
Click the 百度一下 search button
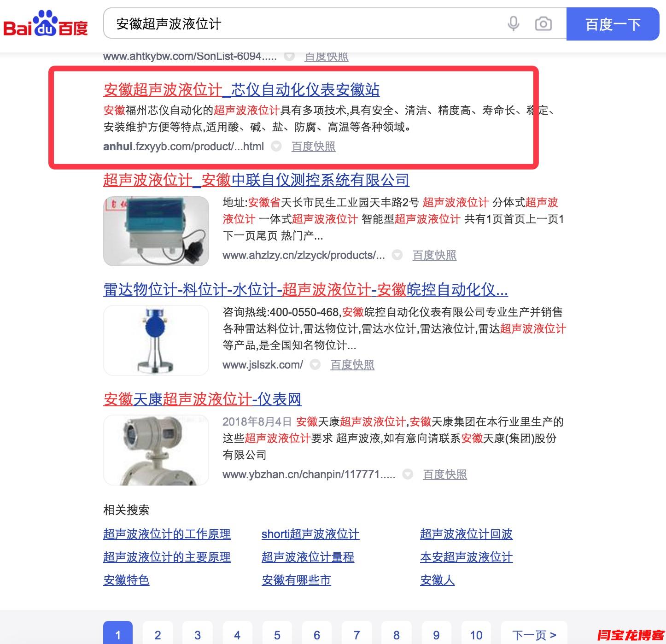(613, 24)
